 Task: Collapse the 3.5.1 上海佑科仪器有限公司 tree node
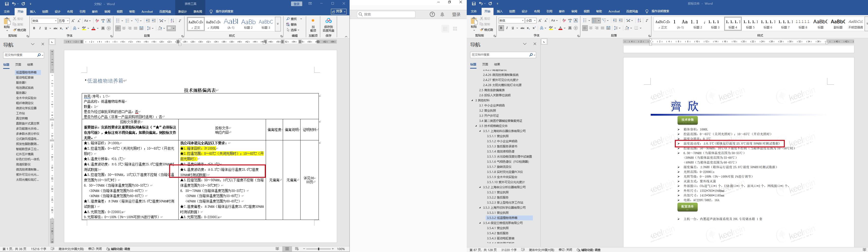coord(480,131)
